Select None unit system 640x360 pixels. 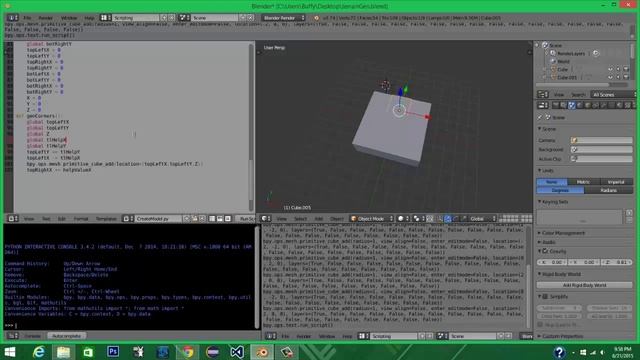pyautogui.click(x=552, y=182)
